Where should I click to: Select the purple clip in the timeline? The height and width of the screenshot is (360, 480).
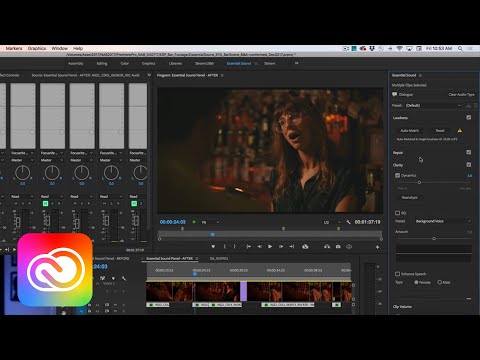(x=244, y=291)
